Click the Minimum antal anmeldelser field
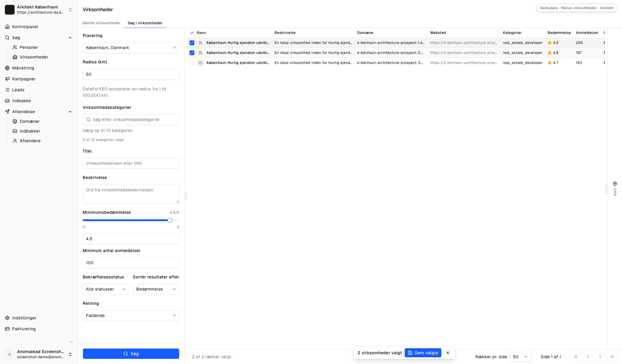 pyautogui.click(x=131, y=263)
